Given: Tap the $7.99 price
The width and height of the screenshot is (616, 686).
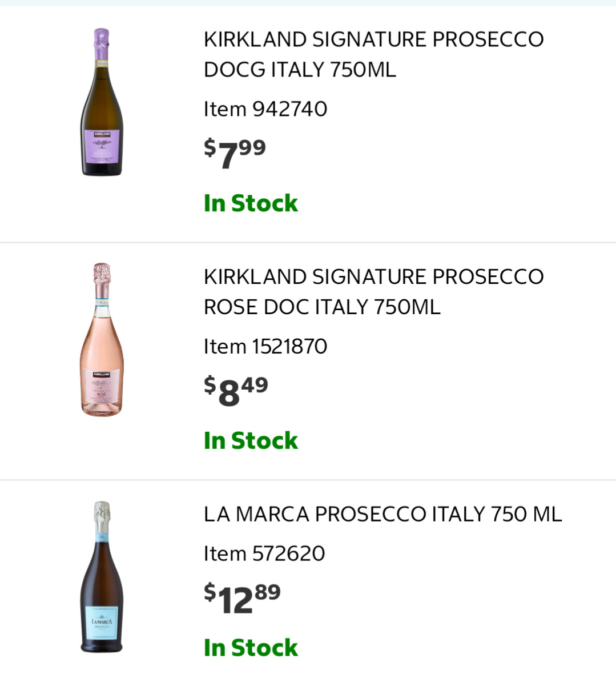Looking at the screenshot, I should coord(235,154).
